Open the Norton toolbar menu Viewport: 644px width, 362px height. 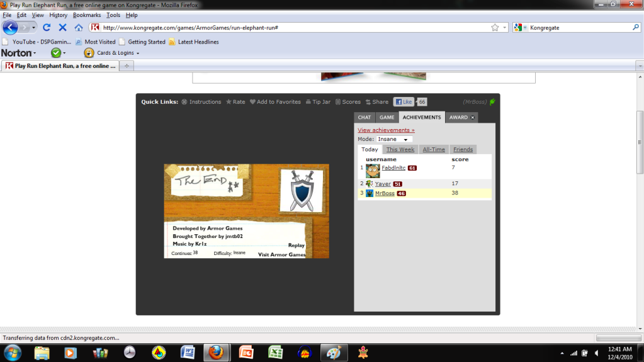click(18, 53)
